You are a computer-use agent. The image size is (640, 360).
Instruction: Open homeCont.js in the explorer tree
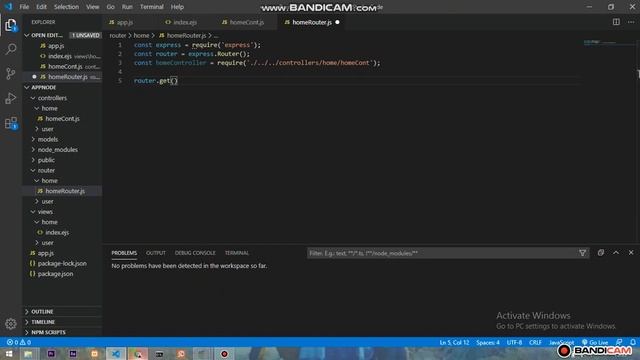[x=62, y=119]
